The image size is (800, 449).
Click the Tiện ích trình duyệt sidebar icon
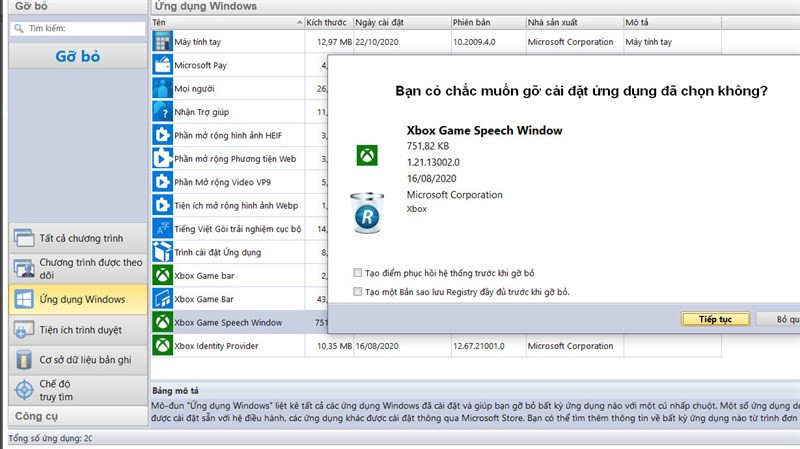[x=24, y=330]
